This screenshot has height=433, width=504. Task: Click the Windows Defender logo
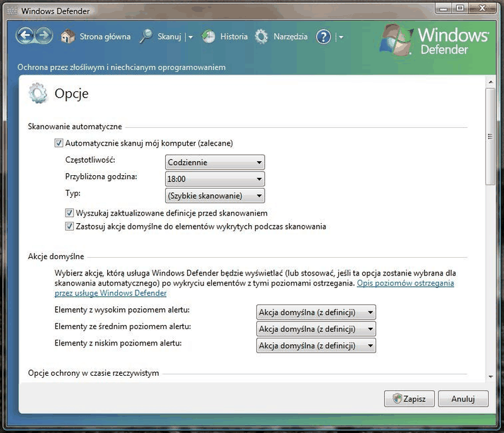tap(434, 41)
